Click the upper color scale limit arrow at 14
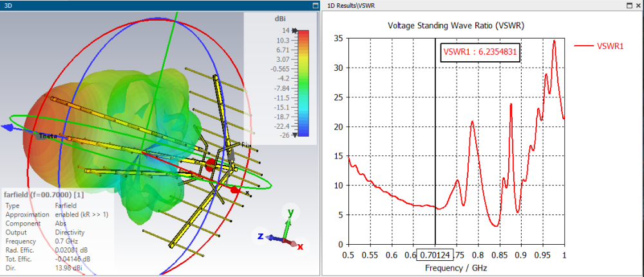644x277 pixels. click(294, 30)
